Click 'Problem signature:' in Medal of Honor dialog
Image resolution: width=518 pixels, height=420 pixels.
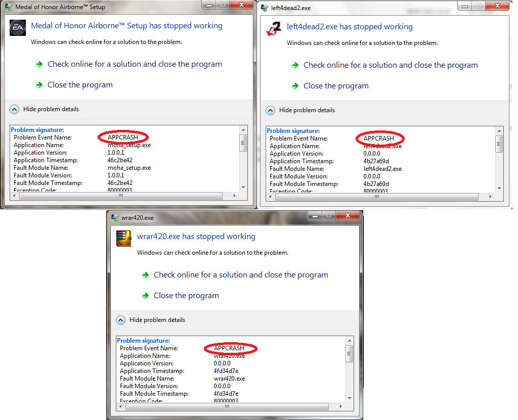click(x=37, y=130)
